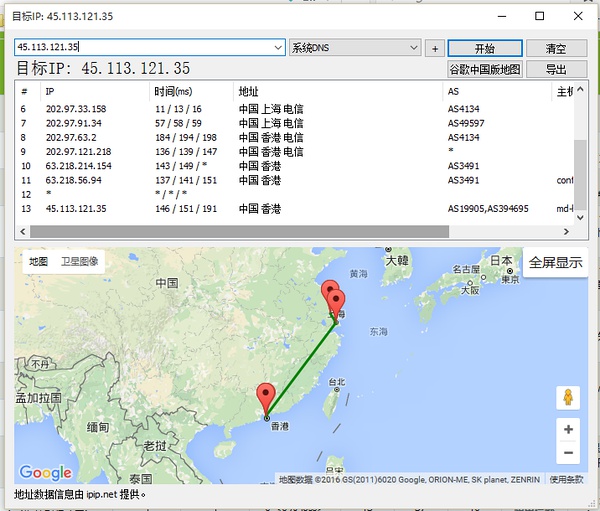Switch to 地图 map view
This screenshot has height=511, width=600.
[x=38, y=262]
